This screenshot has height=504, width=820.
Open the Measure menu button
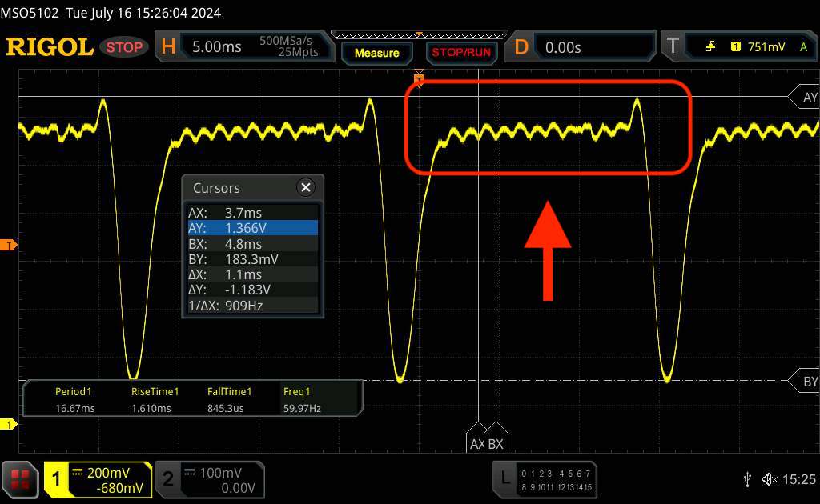[x=376, y=53]
